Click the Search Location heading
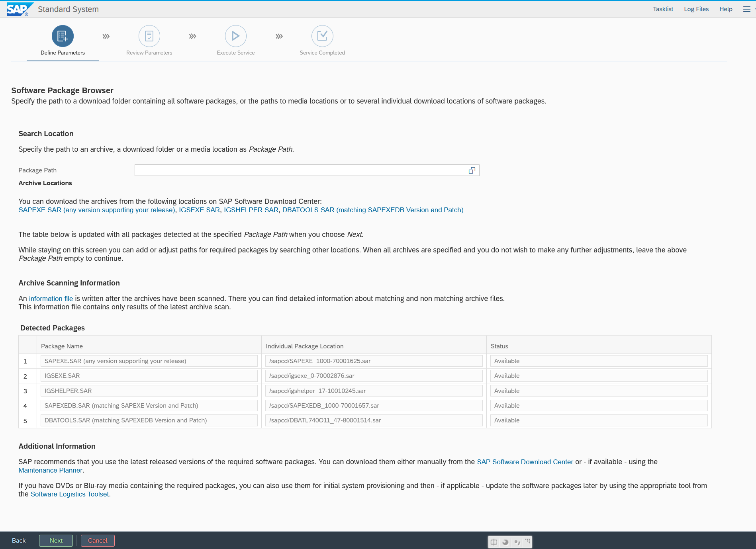Image resolution: width=756 pixels, height=549 pixels. tap(46, 134)
